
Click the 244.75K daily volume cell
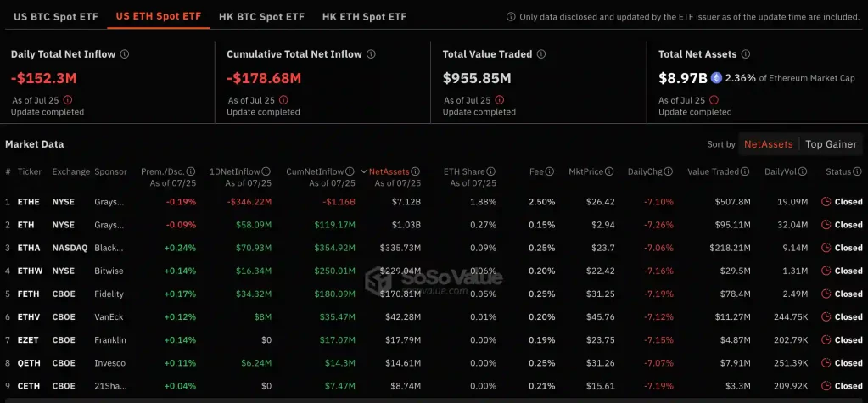pyautogui.click(x=790, y=316)
